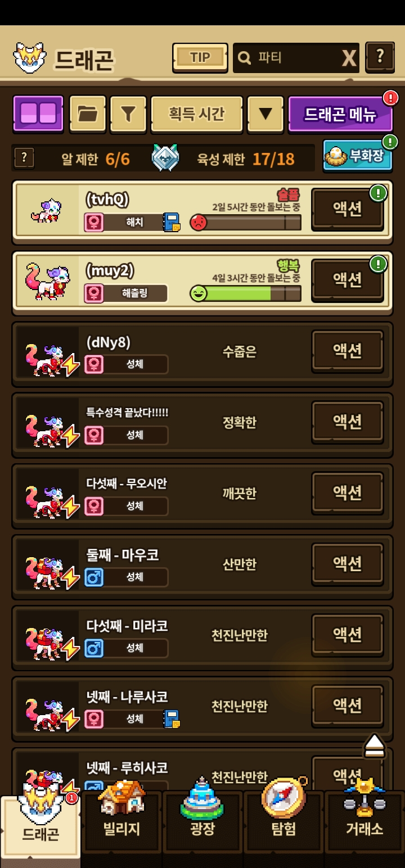This screenshot has width=405, height=868.
Task: Toggle the purple grid view button
Action: 38,114
